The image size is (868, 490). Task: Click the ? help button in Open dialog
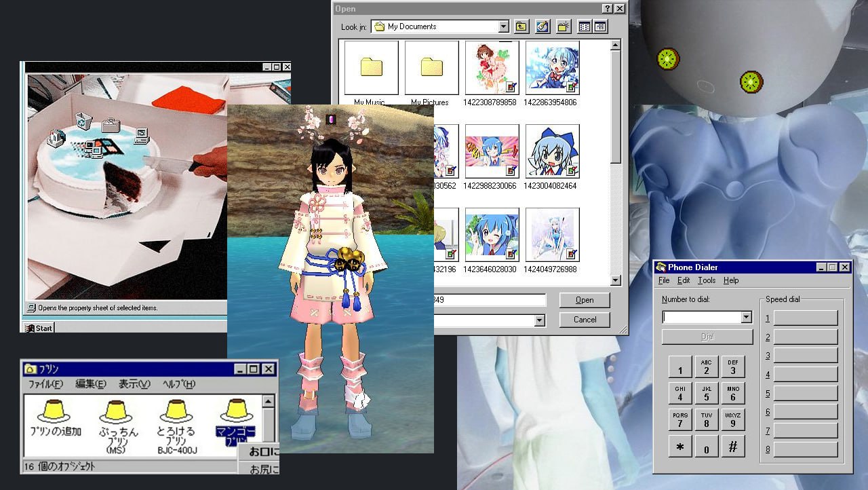pos(608,9)
